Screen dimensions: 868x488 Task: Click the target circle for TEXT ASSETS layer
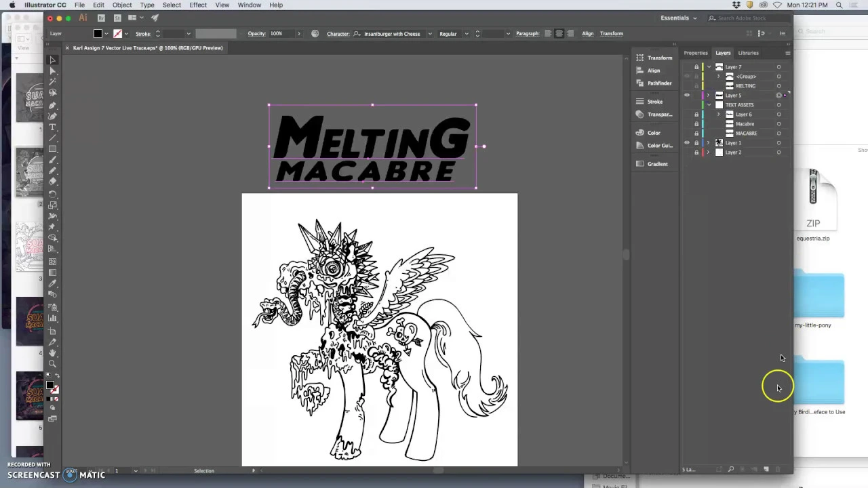(778, 105)
